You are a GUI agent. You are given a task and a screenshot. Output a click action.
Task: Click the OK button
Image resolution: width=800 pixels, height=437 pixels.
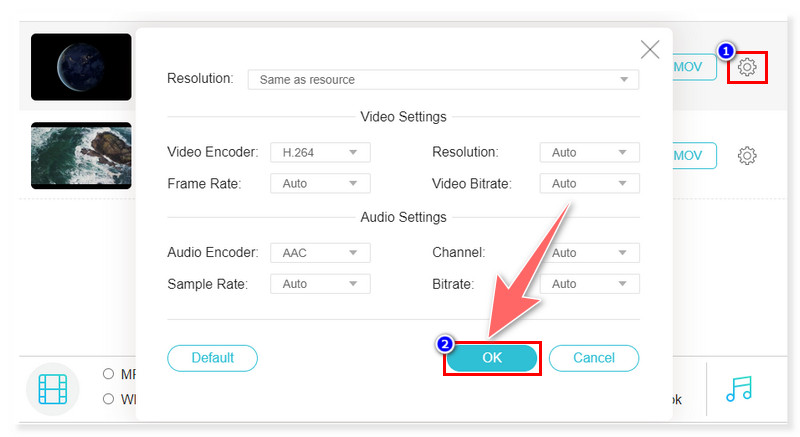point(492,358)
